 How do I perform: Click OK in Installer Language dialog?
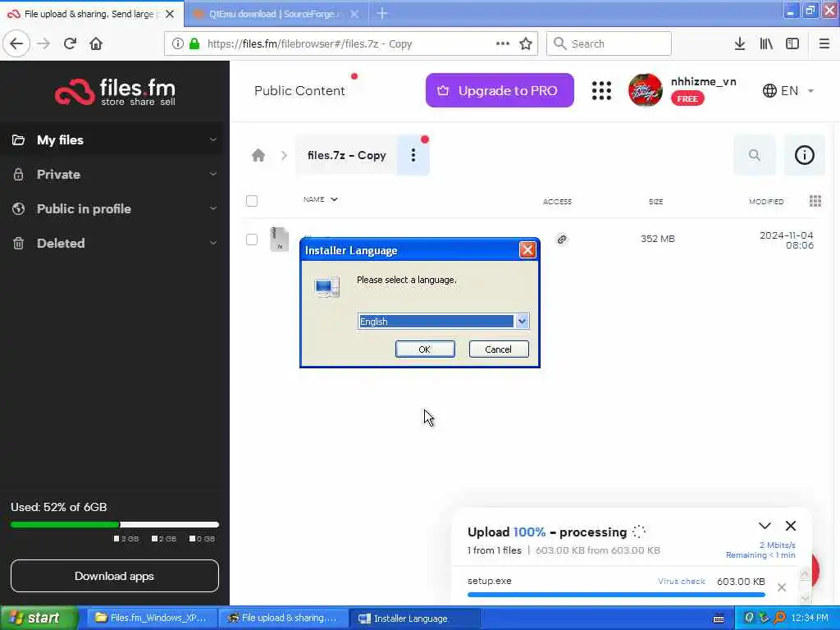(x=425, y=349)
